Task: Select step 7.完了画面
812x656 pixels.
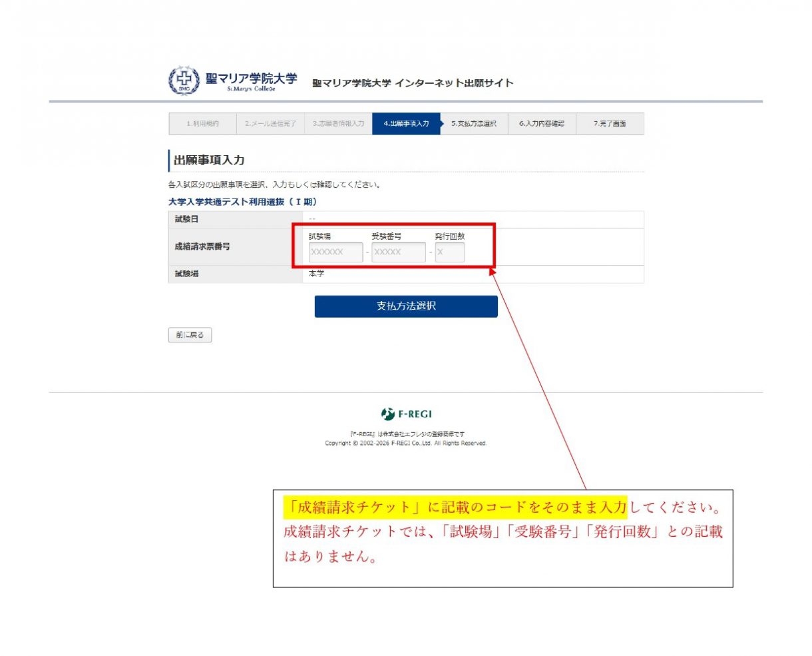Action: coord(610,124)
